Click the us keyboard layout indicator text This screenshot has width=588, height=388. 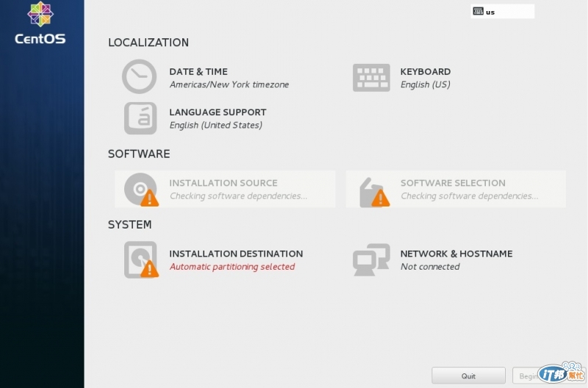(x=490, y=12)
